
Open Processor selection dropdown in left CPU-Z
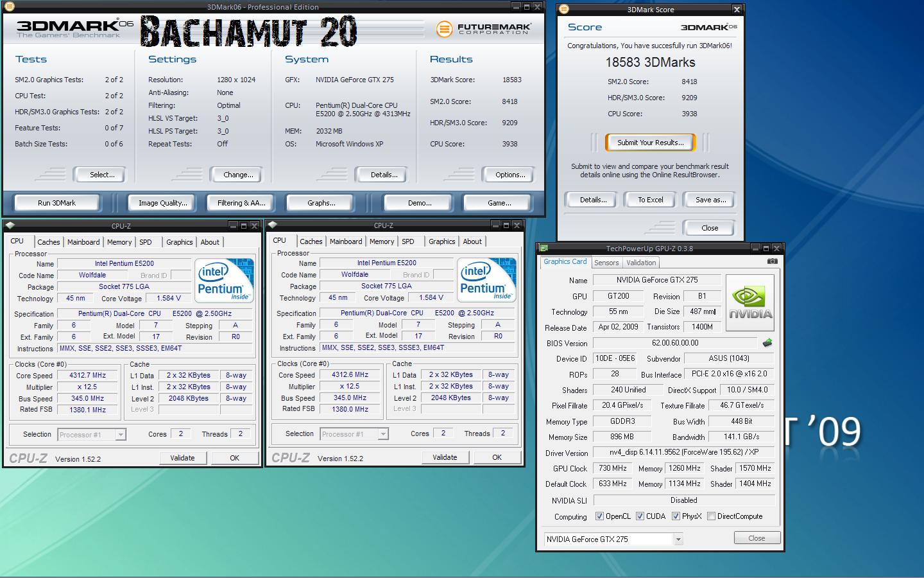[x=121, y=435]
